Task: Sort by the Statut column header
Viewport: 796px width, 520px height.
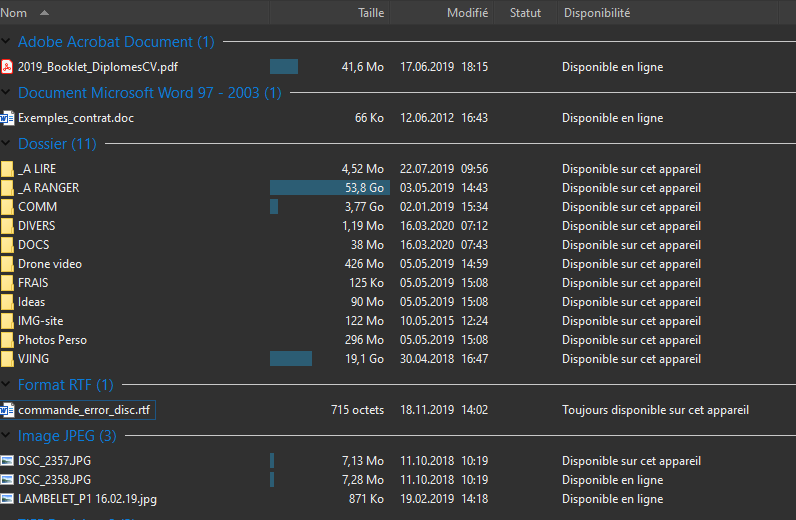Action: pos(525,13)
